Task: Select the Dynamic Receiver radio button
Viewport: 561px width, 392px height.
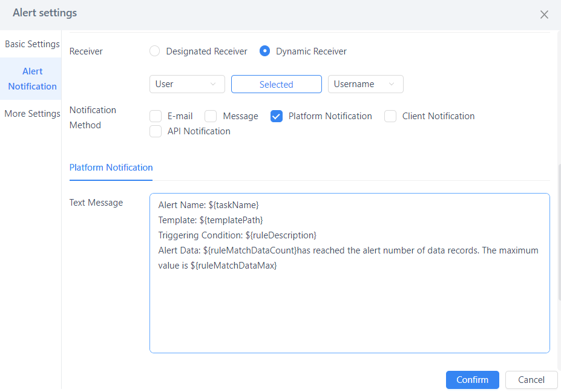Action: point(264,51)
